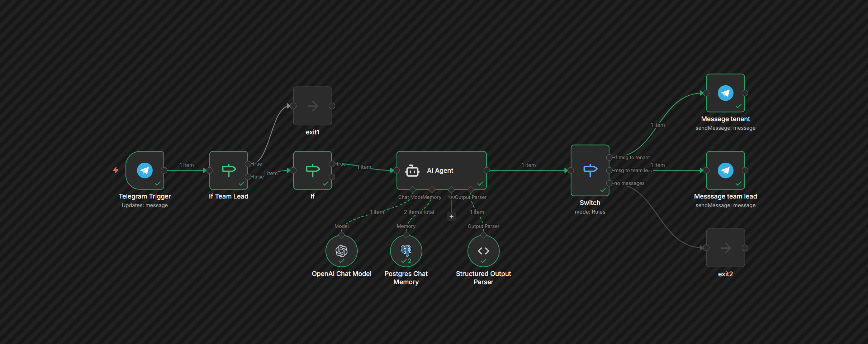Screen dimensions: 868x344
Task: Add a tool with the plus button
Action: [x=451, y=216]
